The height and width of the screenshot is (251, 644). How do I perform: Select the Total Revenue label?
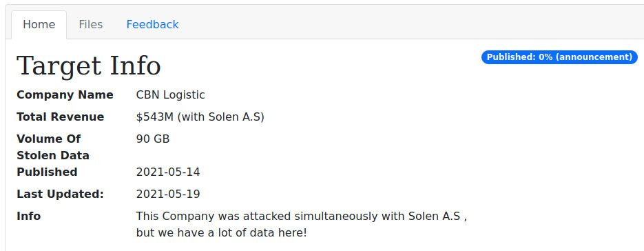tap(61, 117)
